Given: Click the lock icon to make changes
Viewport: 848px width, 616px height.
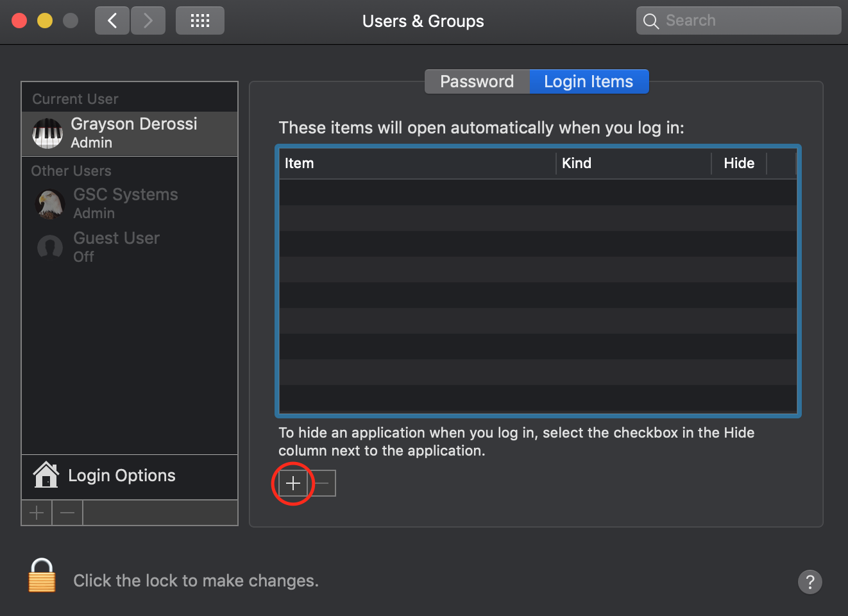Looking at the screenshot, I should click(42, 575).
